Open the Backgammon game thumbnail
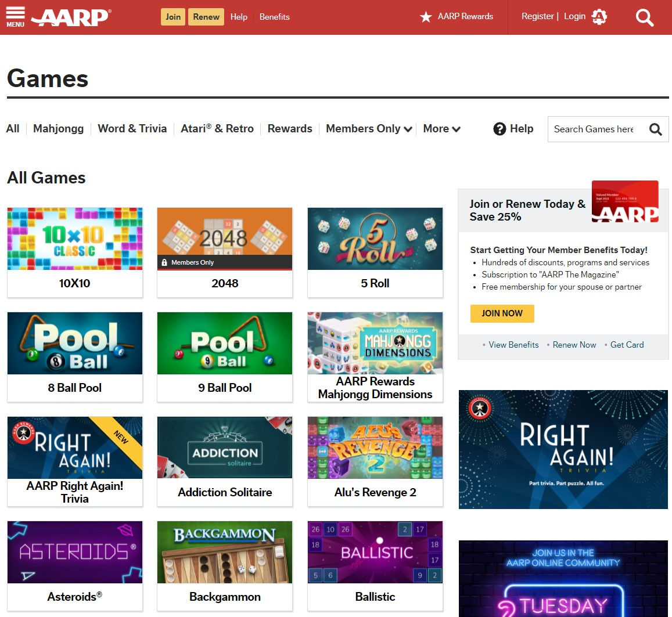This screenshot has width=672, height=617. (x=225, y=553)
